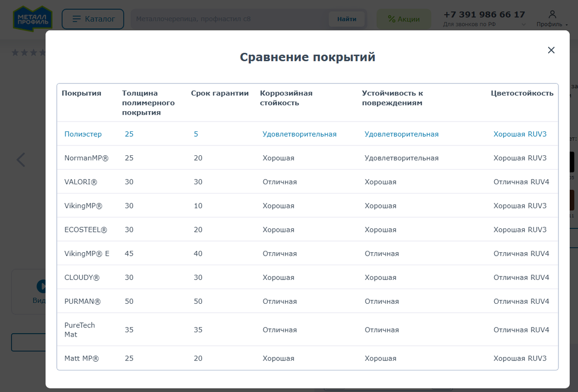Select the VALORI® row name

(x=81, y=182)
